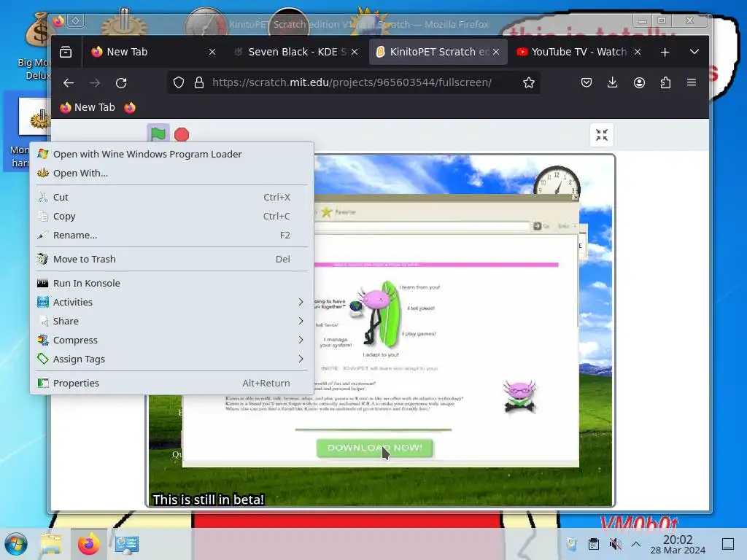Choose Open with Wine Windows Program Loader
The height and width of the screenshot is (560, 747).
171,154
